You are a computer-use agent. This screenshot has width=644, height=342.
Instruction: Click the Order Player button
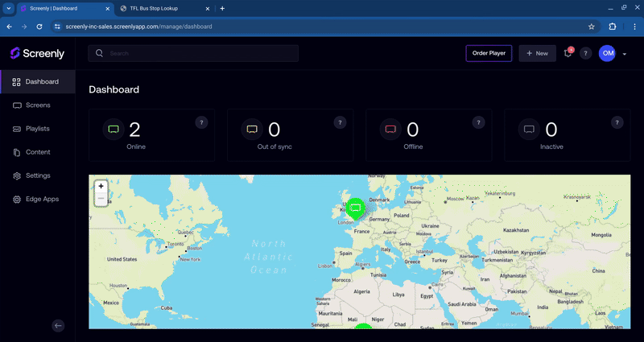(x=489, y=53)
